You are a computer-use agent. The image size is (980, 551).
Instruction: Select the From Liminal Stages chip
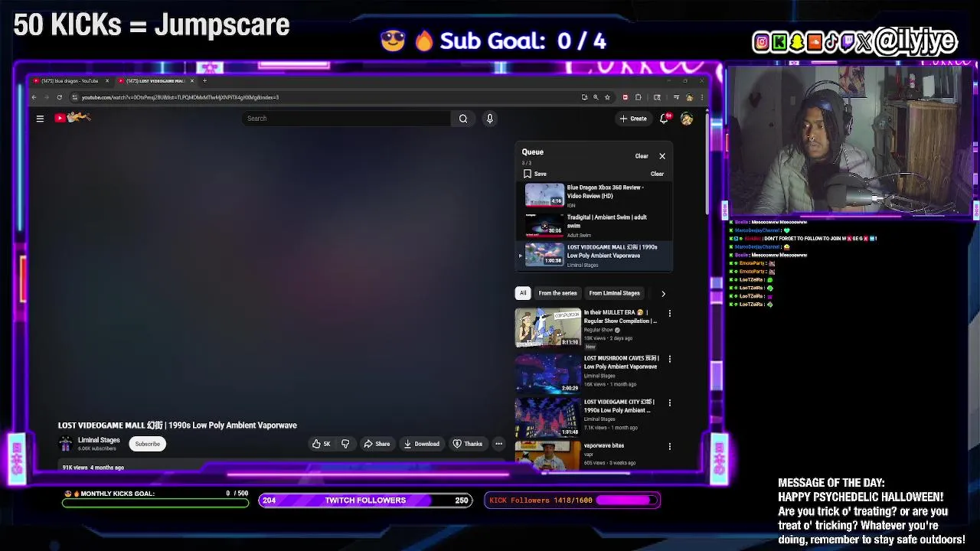614,293
